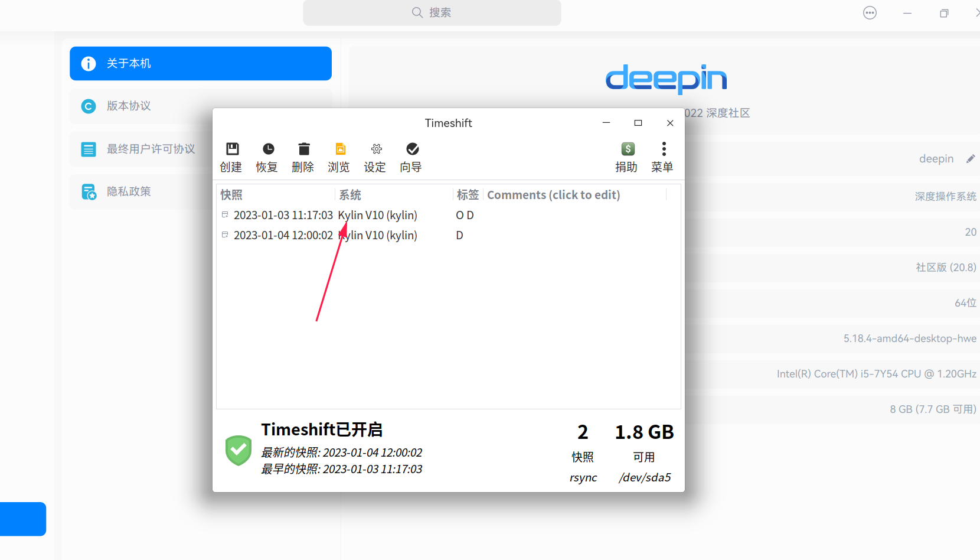980x560 pixels.
Task: Click the 最新的快照 date line
Action: pyautogui.click(x=342, y=452)
